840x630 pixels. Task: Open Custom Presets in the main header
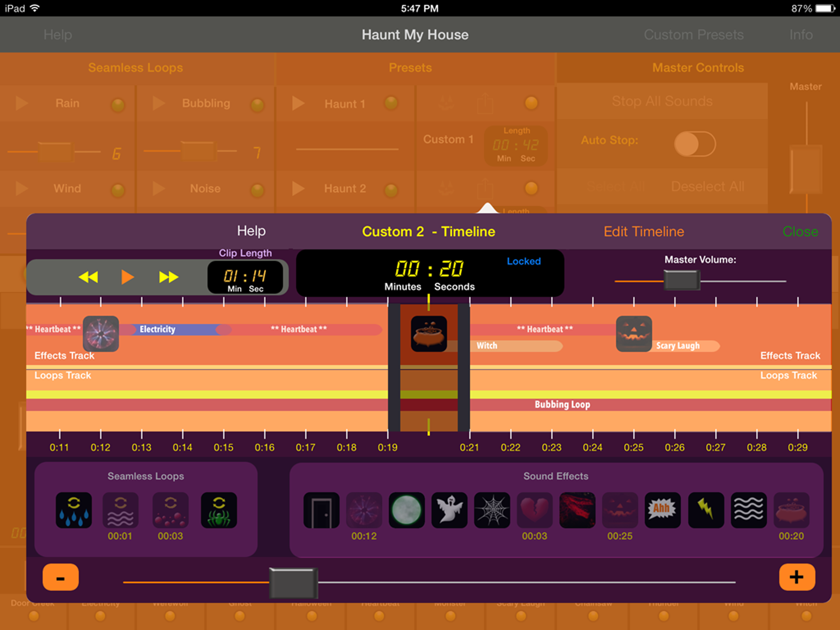click(x=694, y=34)
